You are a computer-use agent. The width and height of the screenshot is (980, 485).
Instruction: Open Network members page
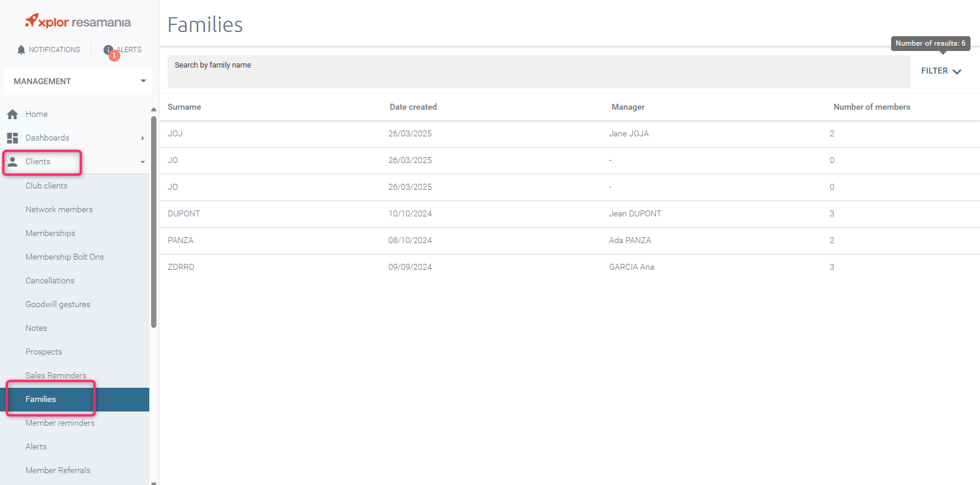coord(59,209)
